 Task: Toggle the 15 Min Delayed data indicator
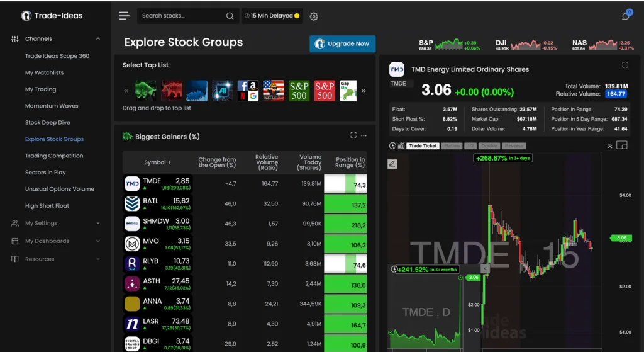(x=272, y=16)
